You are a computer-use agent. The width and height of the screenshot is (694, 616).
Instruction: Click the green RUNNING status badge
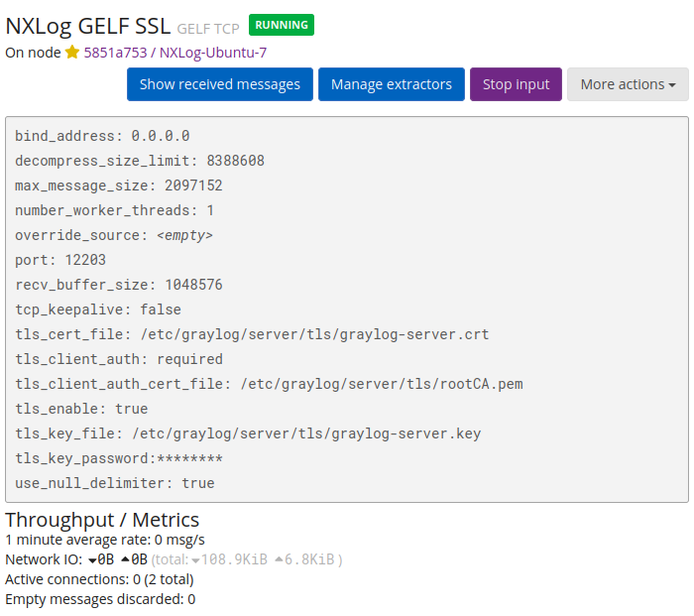(282, 25)
